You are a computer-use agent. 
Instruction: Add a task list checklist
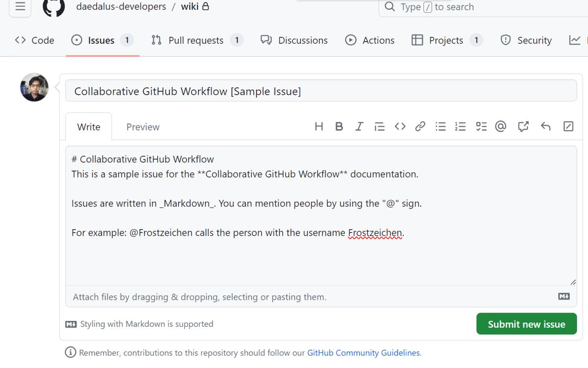pos(481,127)
